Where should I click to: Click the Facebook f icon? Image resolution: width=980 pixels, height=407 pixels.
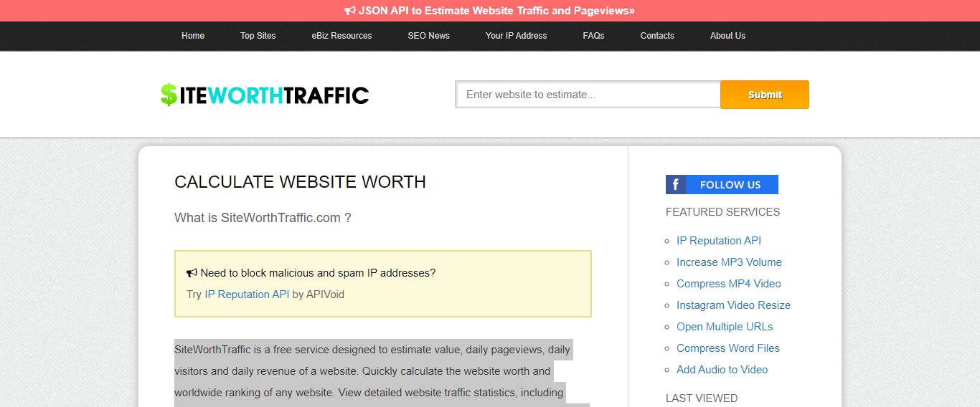coord(676,184)
